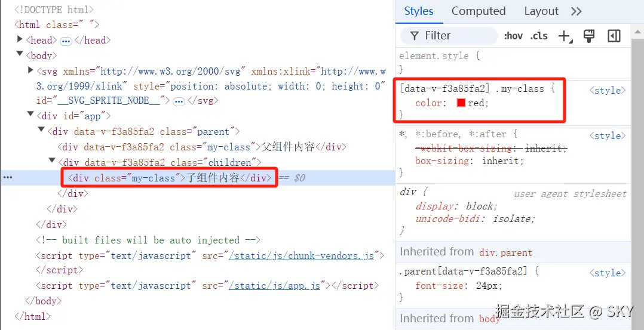Click the 'color' property name in .my-class rule
The width and height of the screenshot is (644, 330).
428,103
